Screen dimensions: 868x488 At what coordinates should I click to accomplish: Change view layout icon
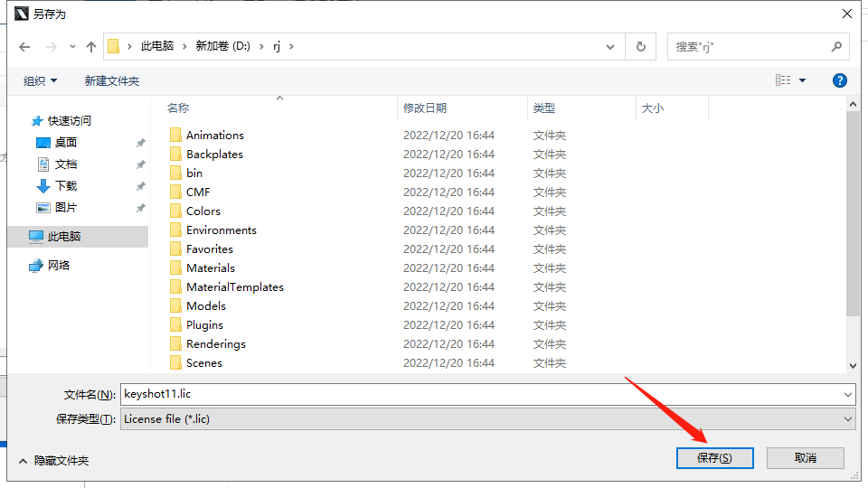[783, 80]
